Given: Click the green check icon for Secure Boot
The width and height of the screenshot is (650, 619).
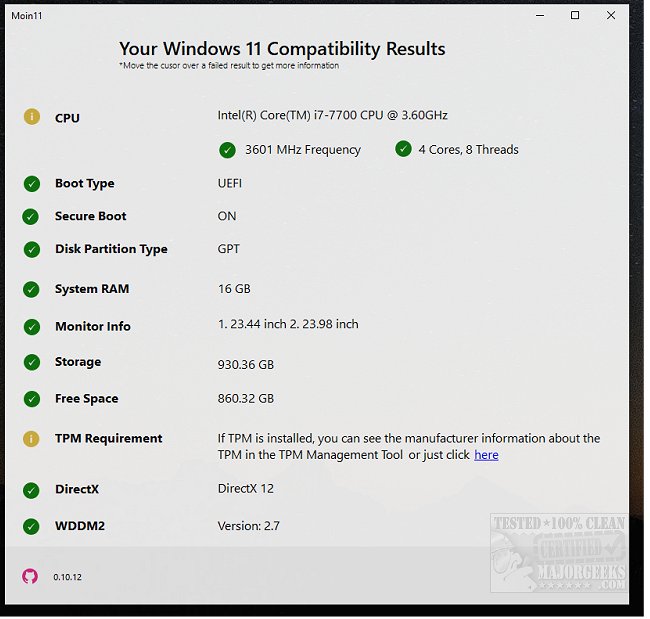Looking at the screenshot, I should pyautogui.click(x=31, y=216).
